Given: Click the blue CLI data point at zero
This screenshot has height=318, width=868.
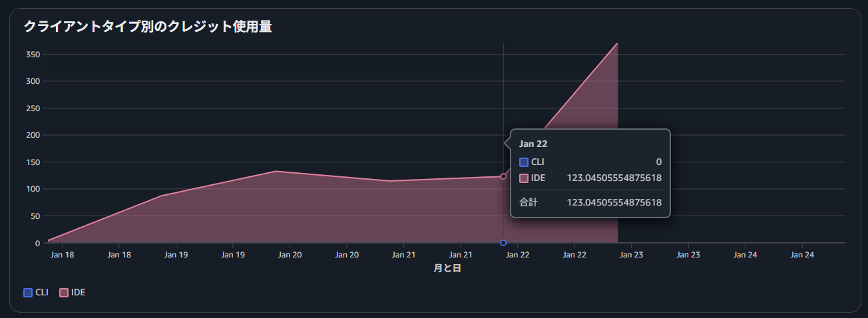Looking at the screenshot, I should [x=503, y=243].
